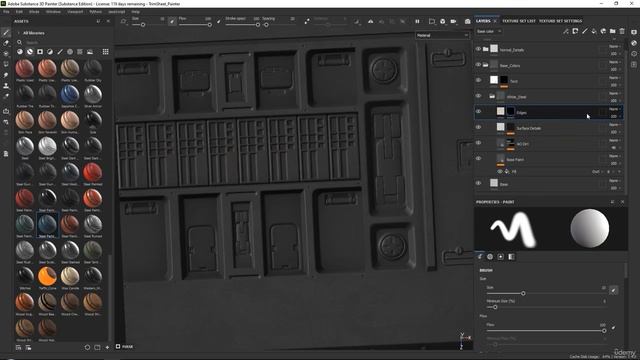This screenshot has width=640, height=360.
Task: Delete layer with the trash icon
Action: [x=622, y=31]
